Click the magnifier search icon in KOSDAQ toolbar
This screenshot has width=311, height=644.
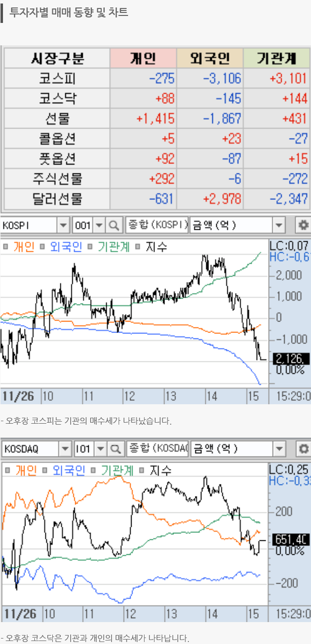coord(115,449)
